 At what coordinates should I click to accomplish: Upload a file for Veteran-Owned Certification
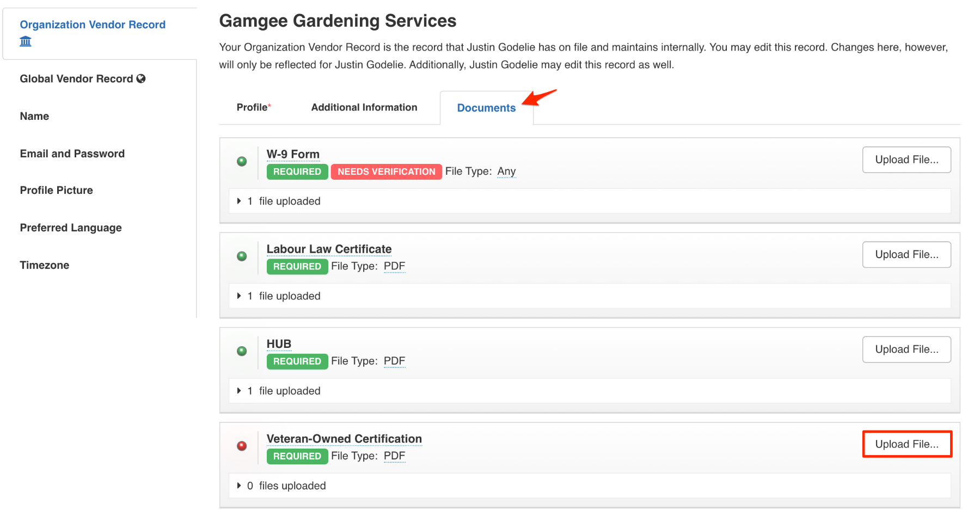click(x=906, y=444)
